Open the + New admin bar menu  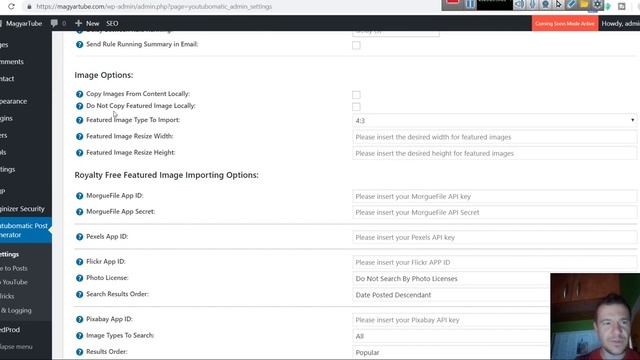click(x=87, y=23)
